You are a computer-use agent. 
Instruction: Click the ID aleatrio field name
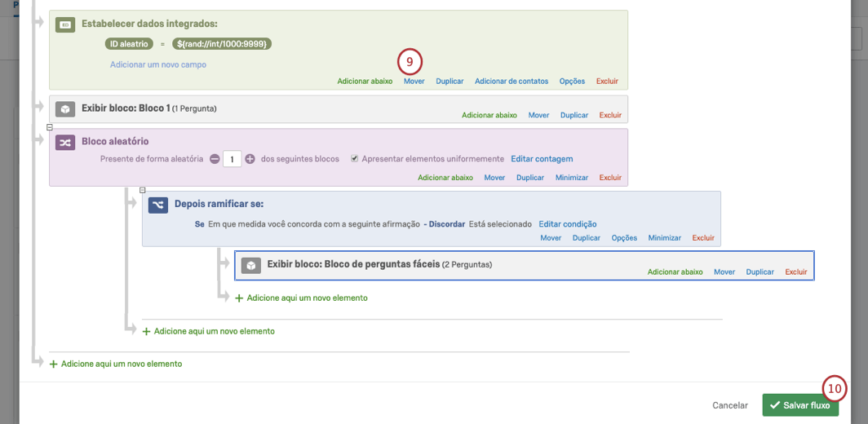129,43
